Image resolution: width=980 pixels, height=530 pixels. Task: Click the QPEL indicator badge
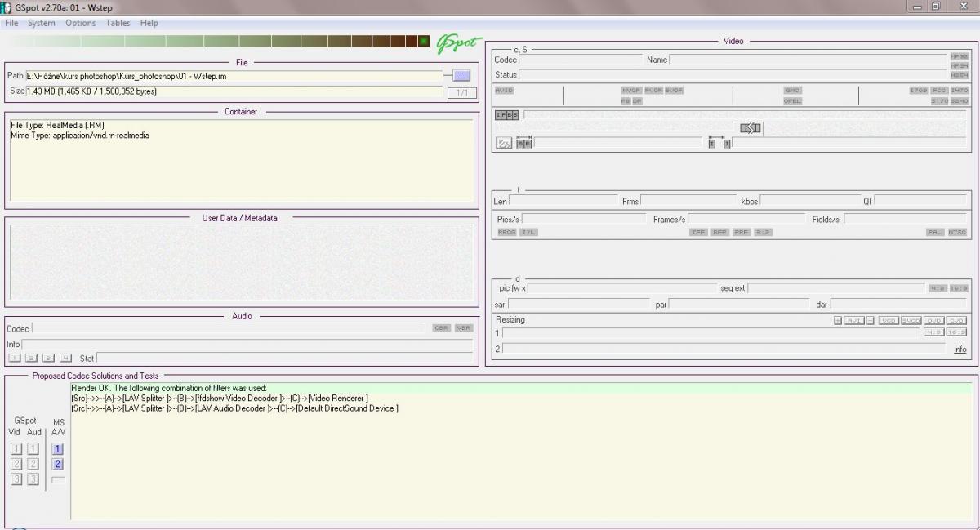(x=792, y=101)
